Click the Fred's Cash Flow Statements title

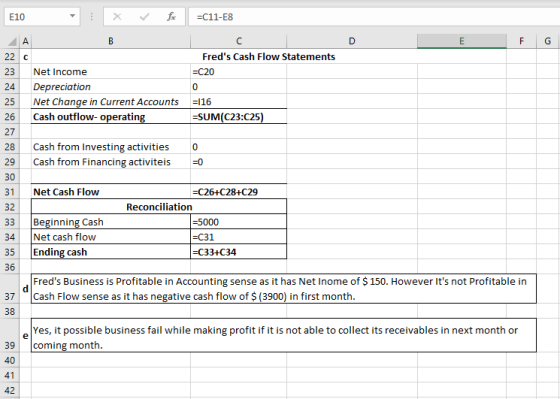269,57
